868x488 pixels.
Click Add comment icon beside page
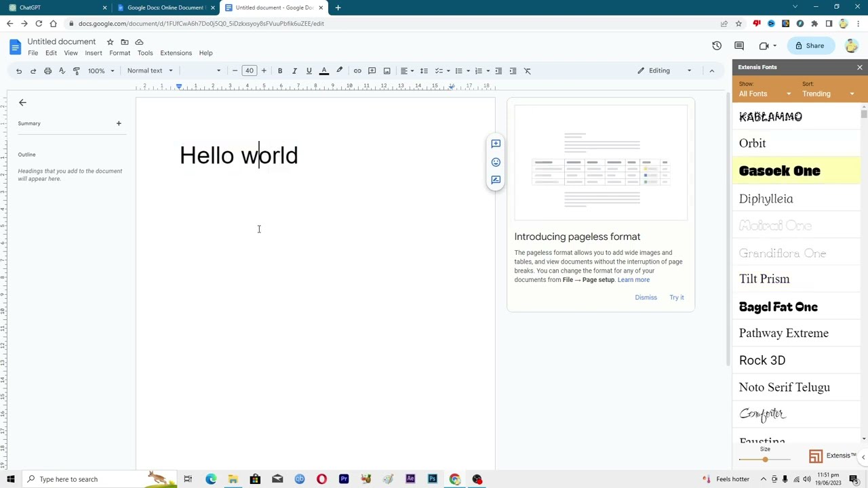496,144
